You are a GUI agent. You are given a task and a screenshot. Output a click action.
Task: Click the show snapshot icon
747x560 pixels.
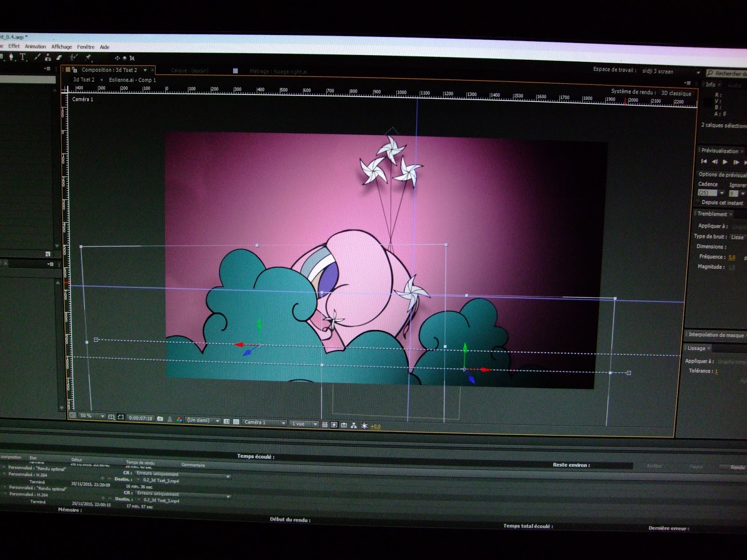click(x=169, y=419)
